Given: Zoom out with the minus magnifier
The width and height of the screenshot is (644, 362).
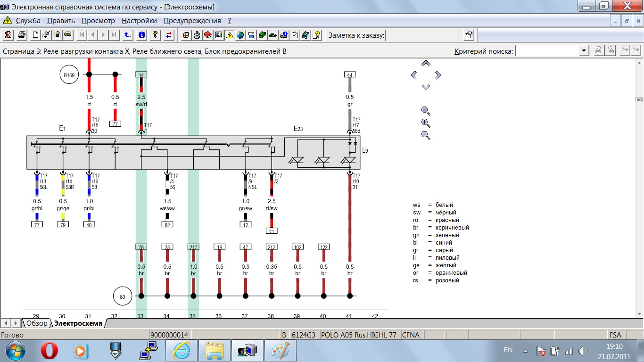Looking at the screenshot, I should tap(426, 136).
